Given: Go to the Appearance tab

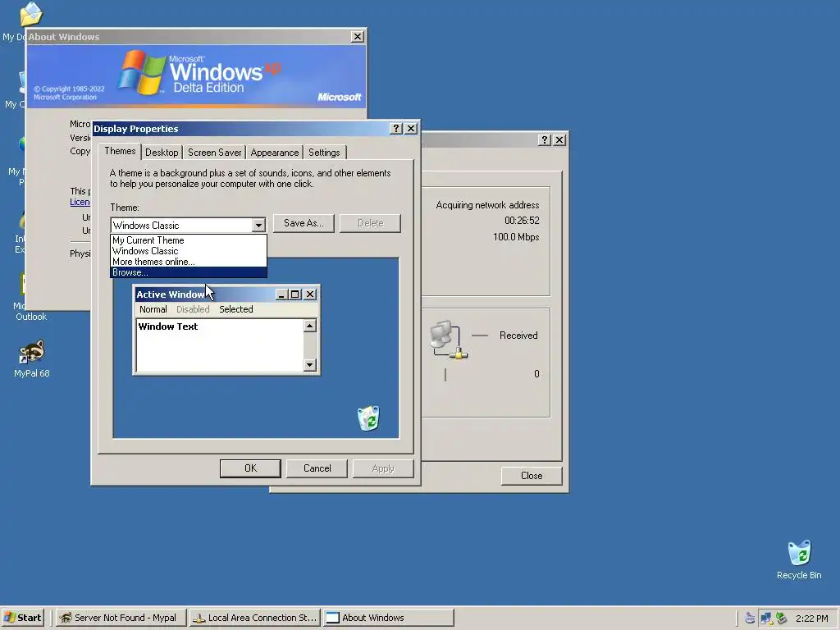Looking at the screenshot, I should [x=274, y=153].
